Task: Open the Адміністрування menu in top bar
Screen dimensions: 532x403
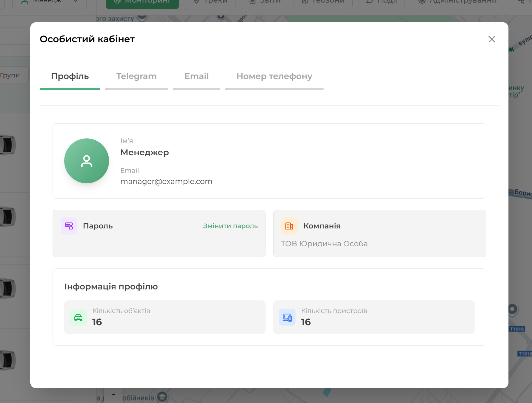Action: [457, 3]
